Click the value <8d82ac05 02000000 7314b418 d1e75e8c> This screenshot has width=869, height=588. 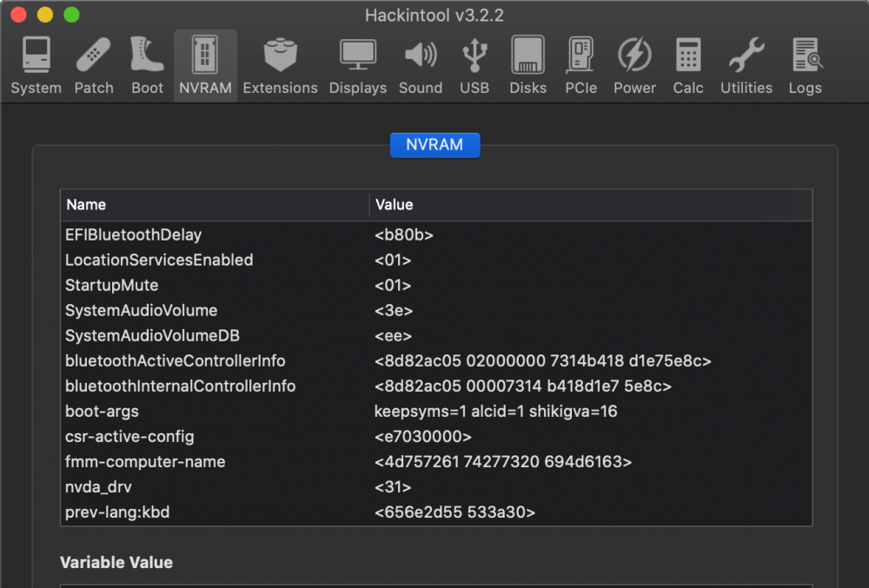click(x=542, y=361)
